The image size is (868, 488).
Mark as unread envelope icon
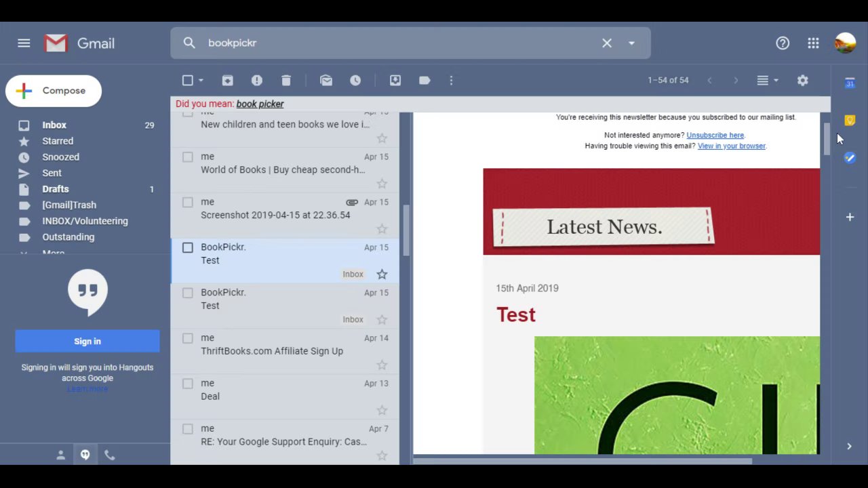pos(326,80)
